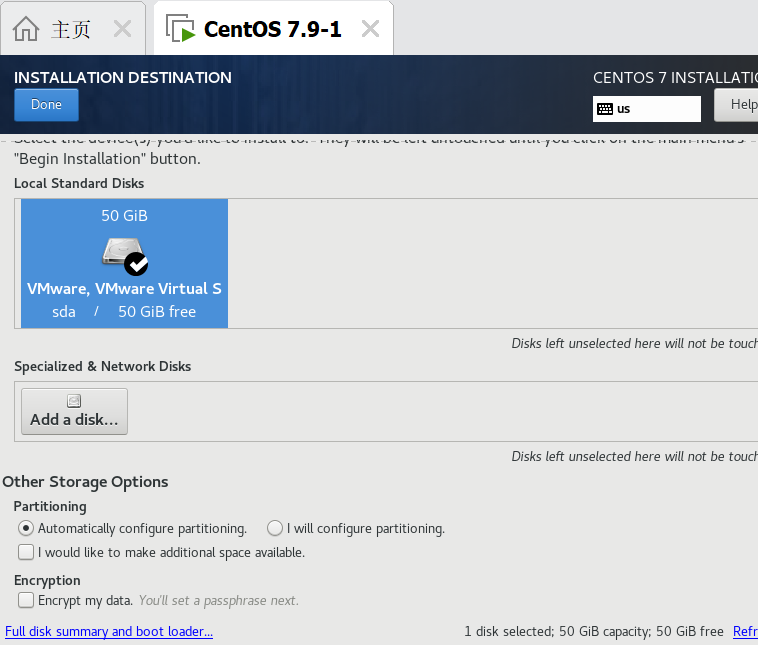The height and width of the screenshot is (645, 758).
Task: Click the small disk icon above 'Add a disk'
Action: coord(74,401)
